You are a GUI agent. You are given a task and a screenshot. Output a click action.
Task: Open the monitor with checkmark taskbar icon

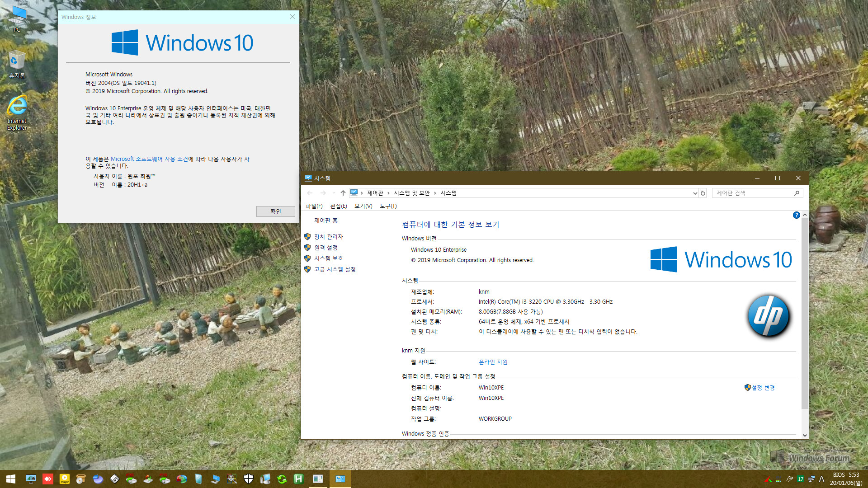215,479
